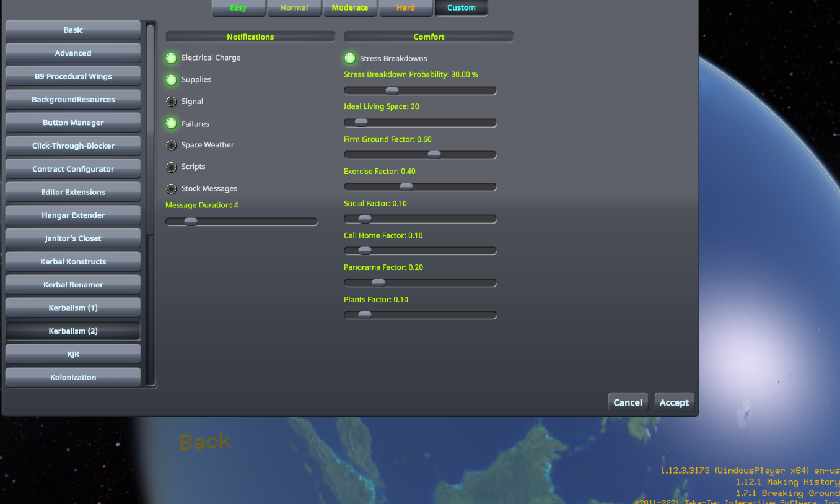This screenshot has height=504, width=840.
Task: Open Editor Extensions settings
Action: 73,193
